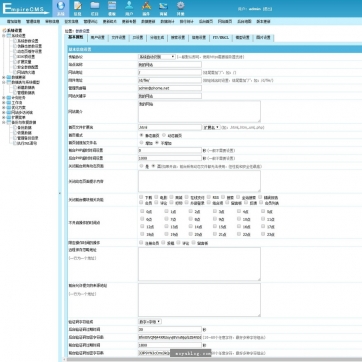Check the 0点 hour checkbox
Viewport: 362px width, 362px height.
(x=142, y=211)
